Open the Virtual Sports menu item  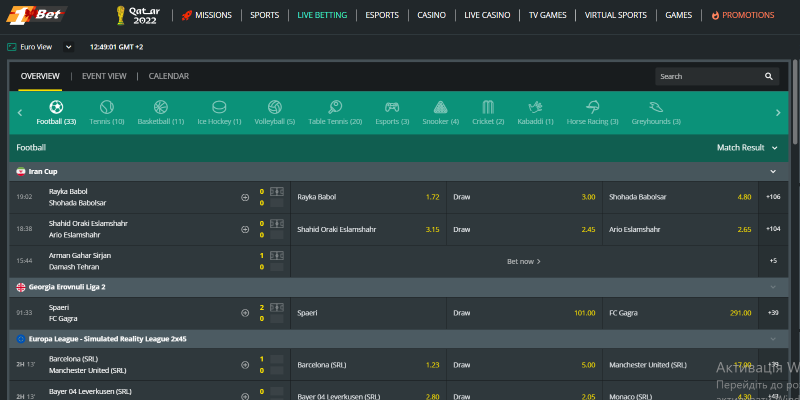615,15
